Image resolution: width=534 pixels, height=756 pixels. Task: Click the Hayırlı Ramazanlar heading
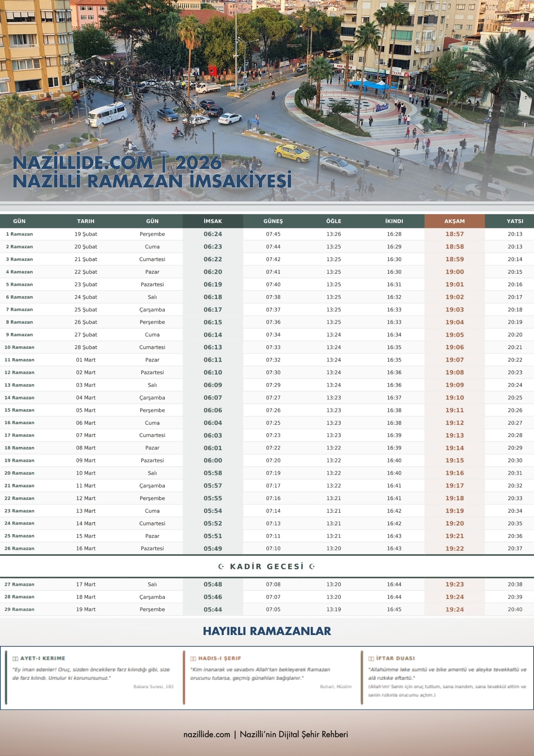tap(267, 631)
